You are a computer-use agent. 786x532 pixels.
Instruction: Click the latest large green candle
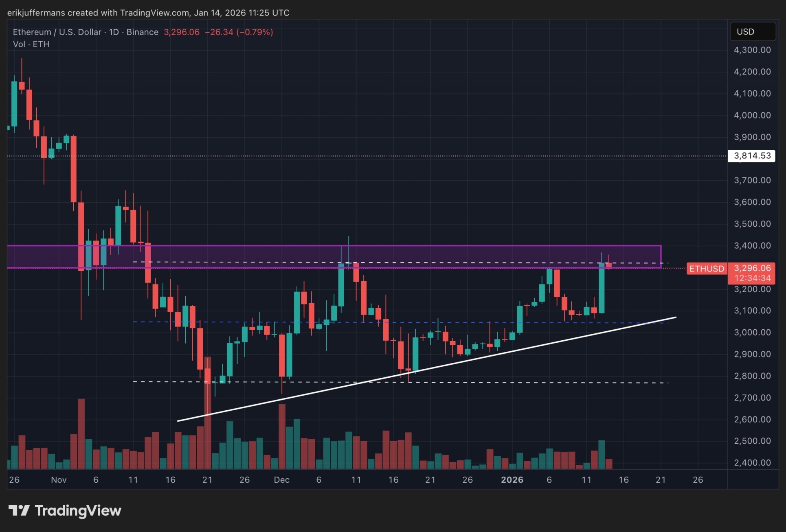(602, 288)
